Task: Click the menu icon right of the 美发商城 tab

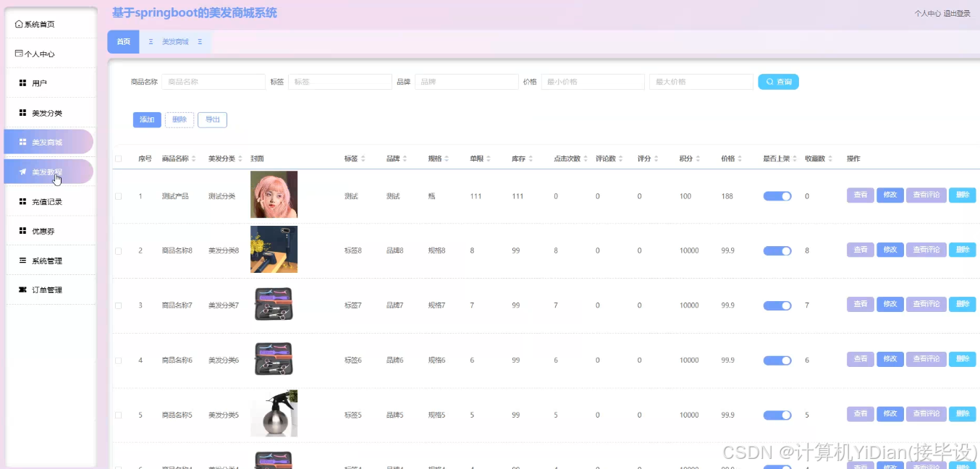Action: pyautogui.click(x=200, y=42)
